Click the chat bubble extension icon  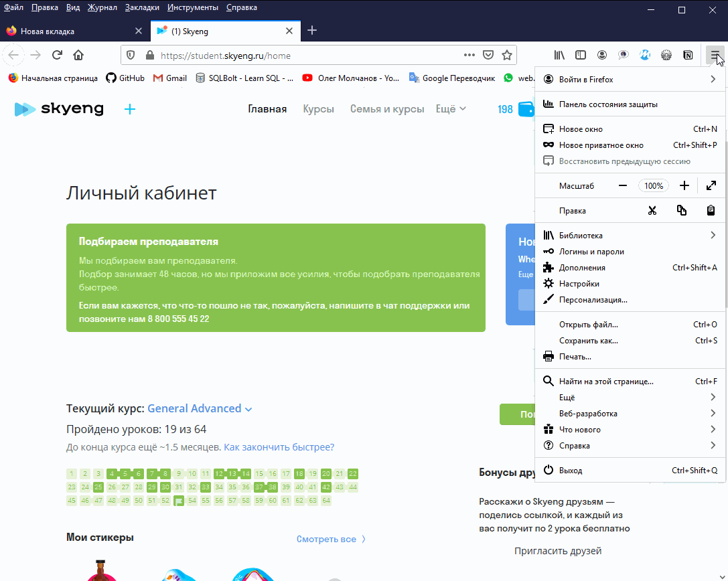[x=623, y=56]
